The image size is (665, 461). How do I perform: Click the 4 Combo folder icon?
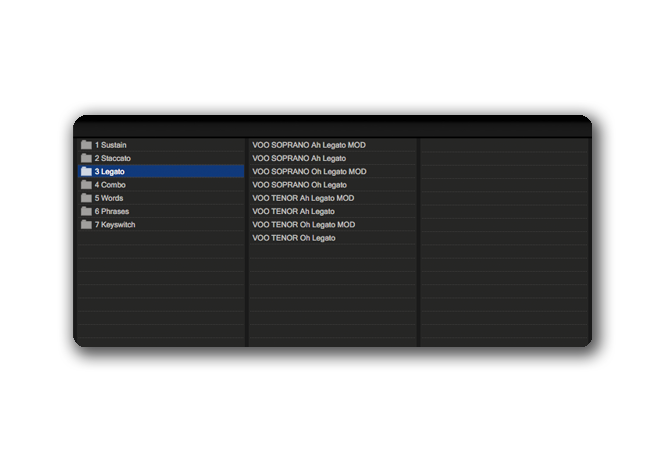click(x=86, y=185)
